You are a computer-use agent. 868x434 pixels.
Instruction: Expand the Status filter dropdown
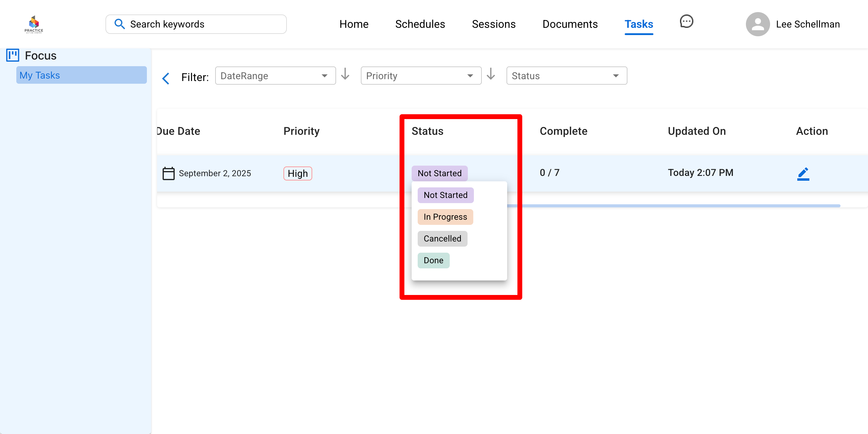coord(566,76)
